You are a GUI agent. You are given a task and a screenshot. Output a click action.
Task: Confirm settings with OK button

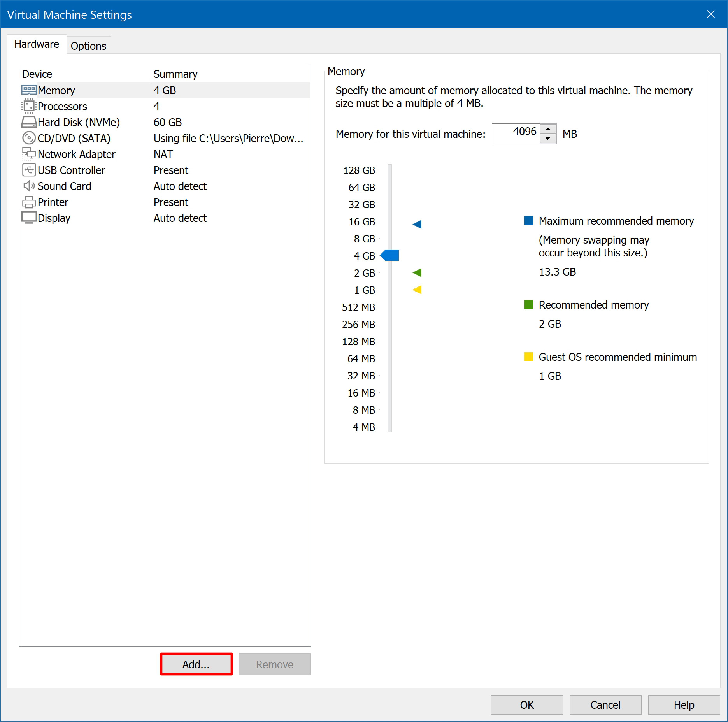[527, 705]
